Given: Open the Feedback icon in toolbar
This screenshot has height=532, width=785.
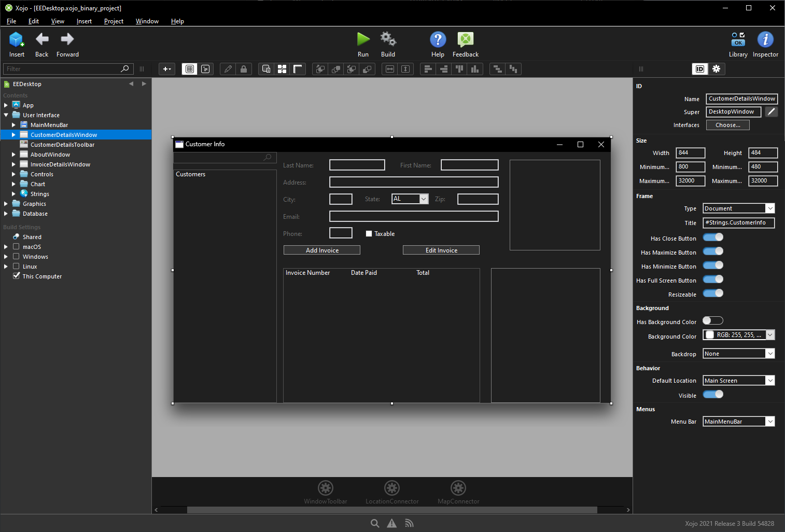Looking at the screenshot, I should coord(465,39).
